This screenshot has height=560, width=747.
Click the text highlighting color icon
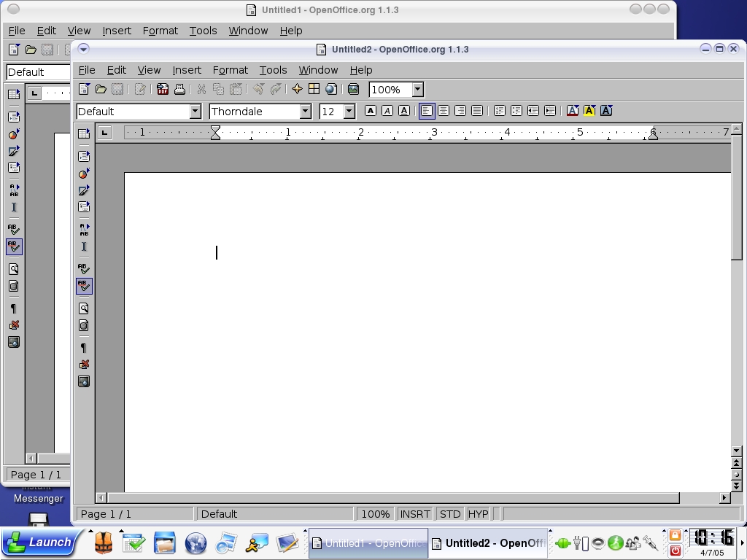point(589,111)
